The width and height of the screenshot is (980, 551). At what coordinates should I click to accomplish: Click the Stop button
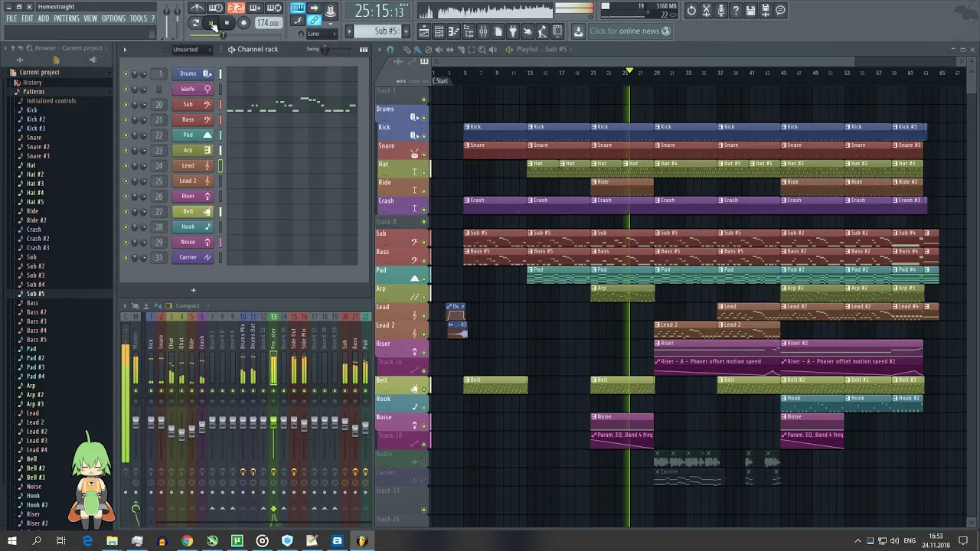point(227,23)
